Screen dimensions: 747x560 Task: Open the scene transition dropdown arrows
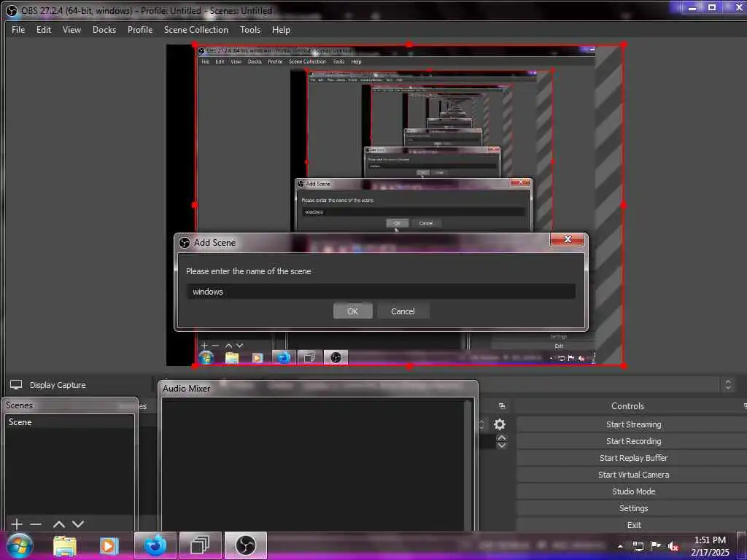(x=481, y=424)
